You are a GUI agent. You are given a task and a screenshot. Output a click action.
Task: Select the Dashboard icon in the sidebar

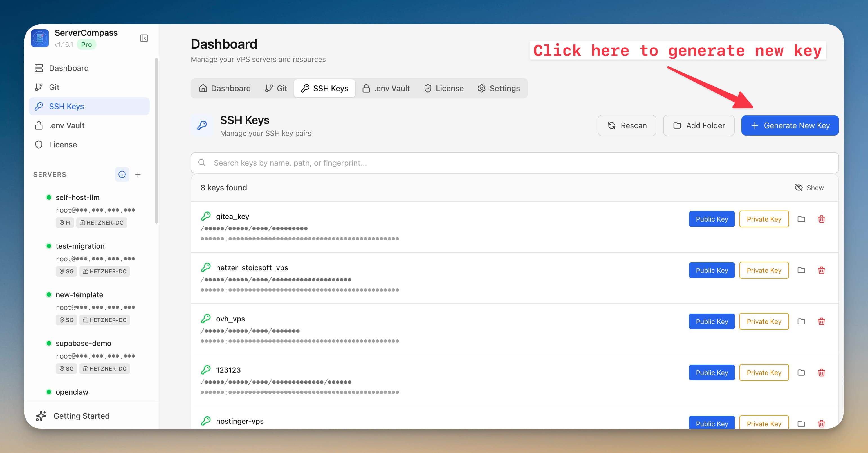pyautogui.click(x=39, y=68)
